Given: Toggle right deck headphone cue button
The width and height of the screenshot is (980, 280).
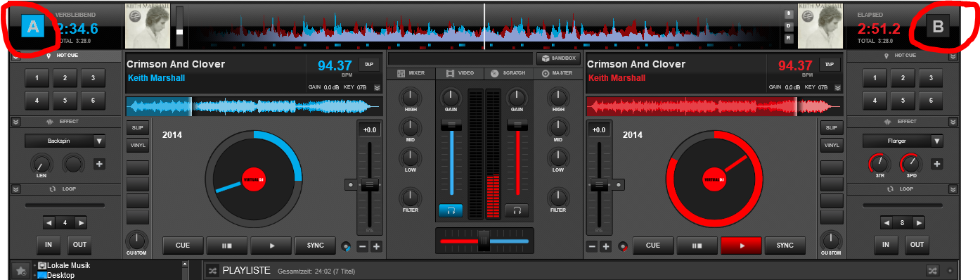Looking at the screenshot, I should [517, 210].
